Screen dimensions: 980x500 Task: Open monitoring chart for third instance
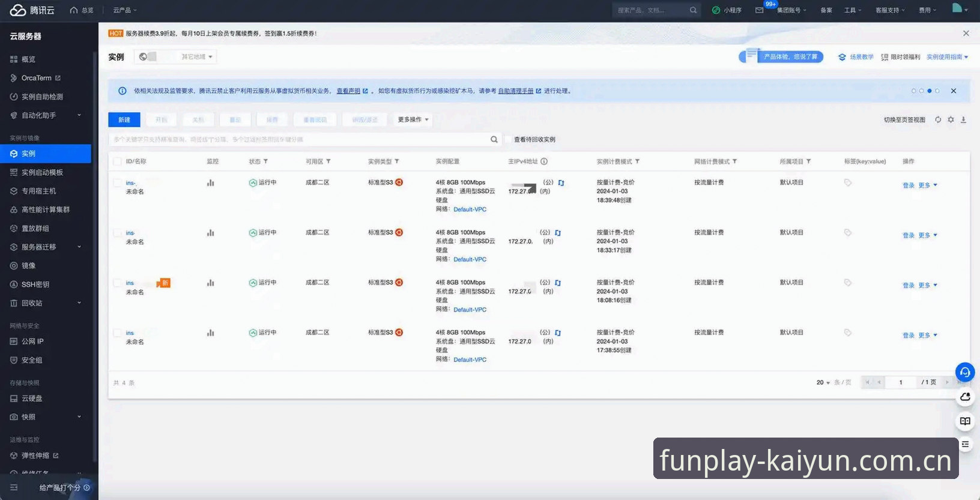pyautogui.click(x=210, y=283)
